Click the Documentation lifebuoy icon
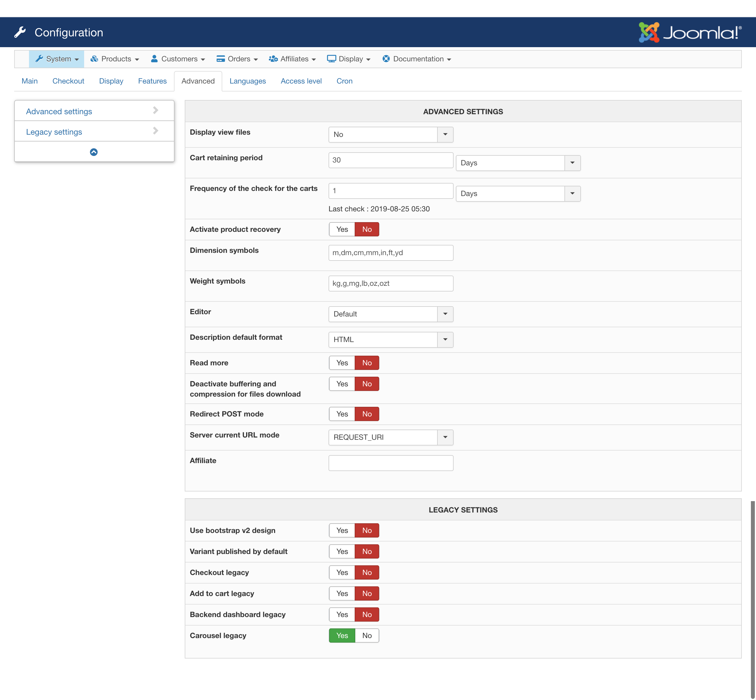 pyautogui.click(x=386, y=59)
